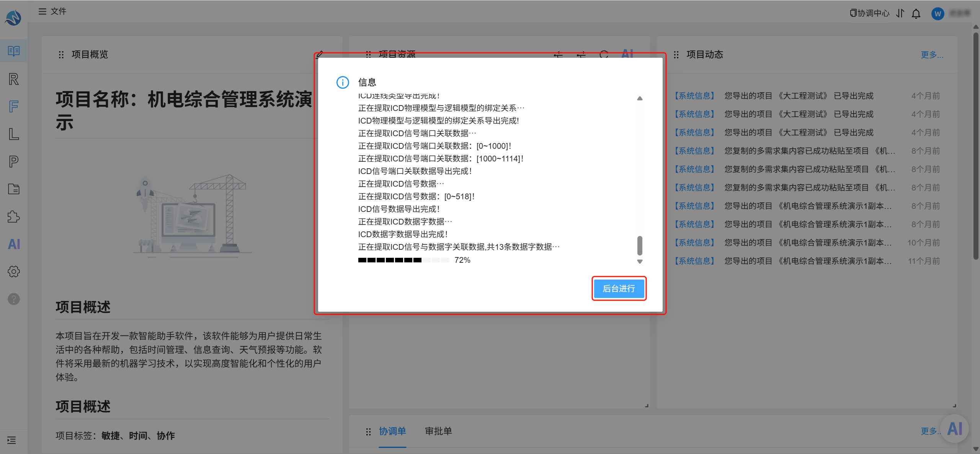Click the floating AI assistant button
The width and height of the screenshot is (980, 454).
955,429
